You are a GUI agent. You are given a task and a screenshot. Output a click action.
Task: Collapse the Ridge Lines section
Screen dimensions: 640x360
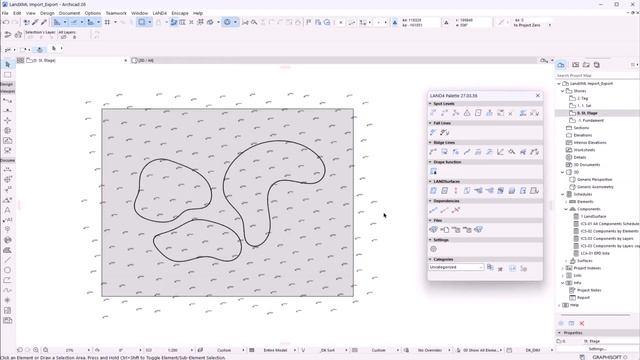point(430,142)
